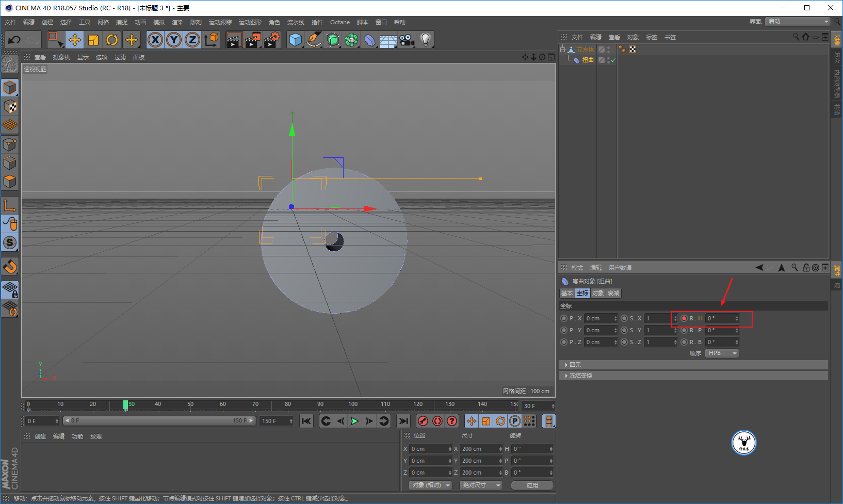Click the Record Active Objects button

click(423, 421)
